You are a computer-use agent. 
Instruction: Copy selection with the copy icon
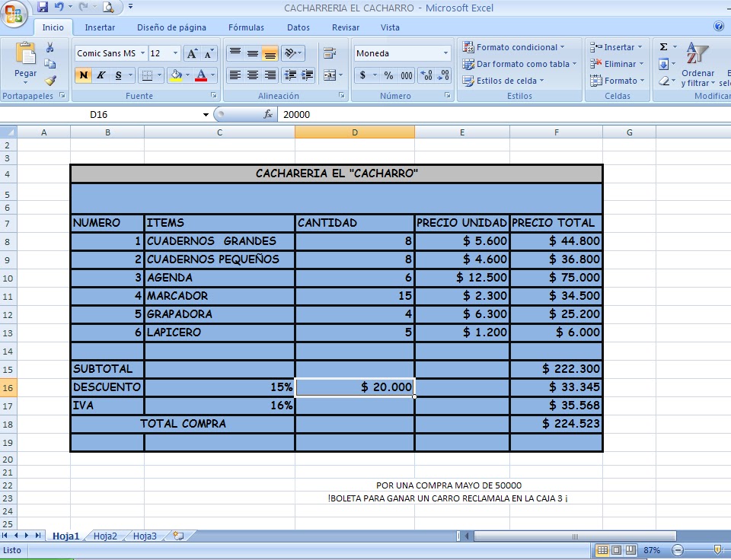pos(50,64)
